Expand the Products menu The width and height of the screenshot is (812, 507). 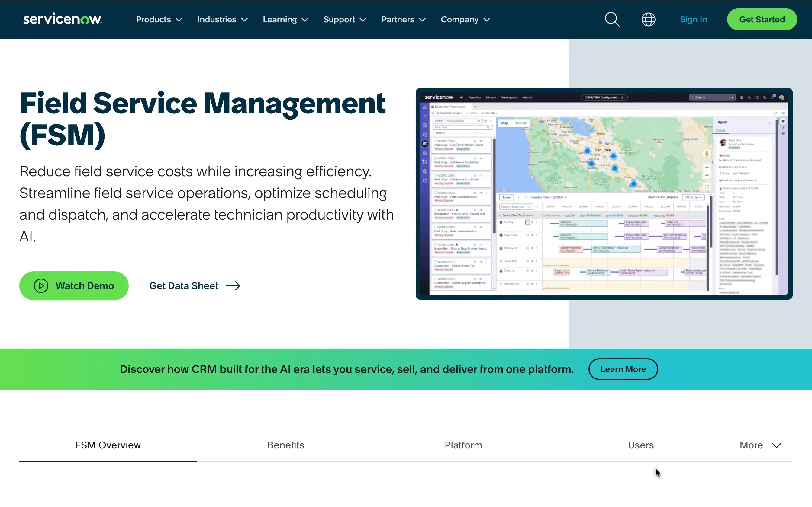159,19
